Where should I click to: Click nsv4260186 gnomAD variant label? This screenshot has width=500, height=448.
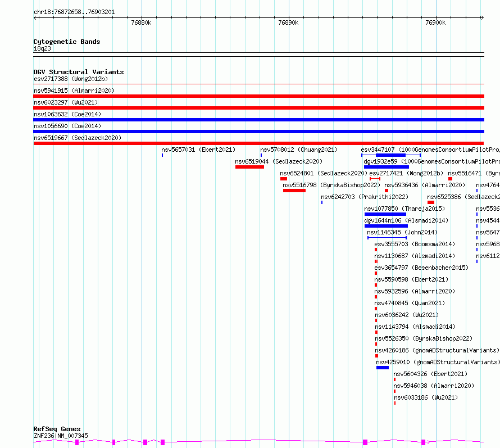pyautogui.click(x=437, y=350)
